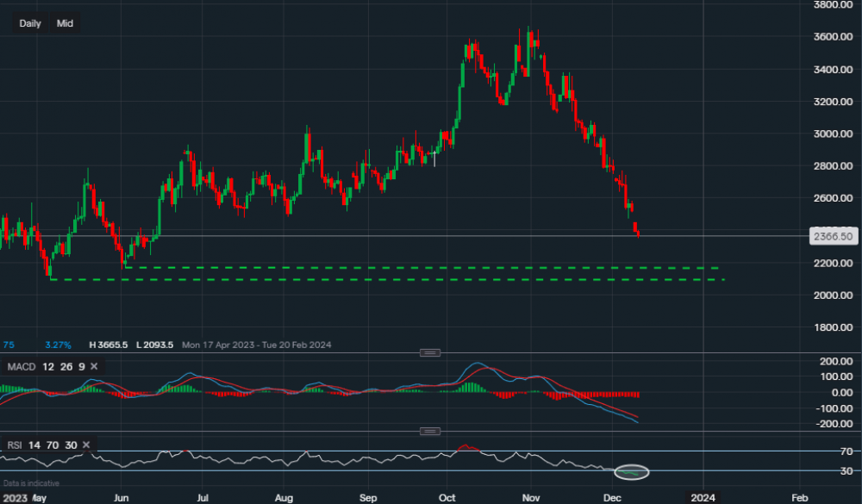Grab the resize handle above the MACD panel
This screenshot has width=862, height=504.
429,352
